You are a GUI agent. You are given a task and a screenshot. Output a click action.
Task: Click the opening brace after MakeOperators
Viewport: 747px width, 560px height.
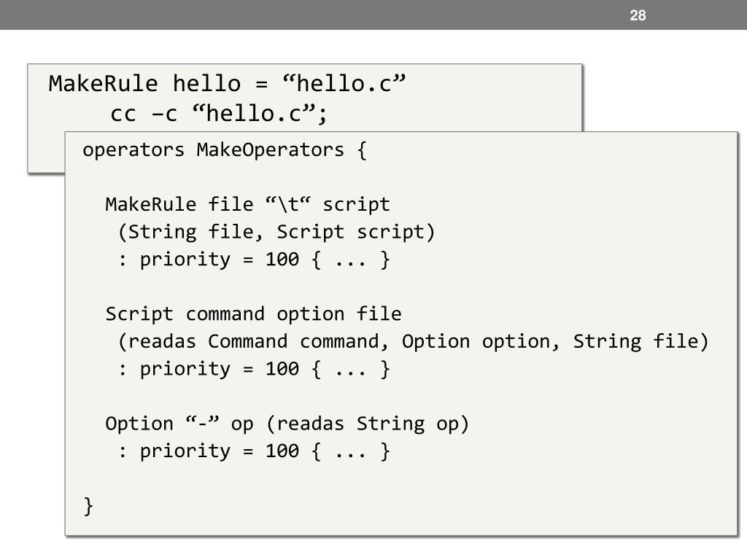coord(362,150)
